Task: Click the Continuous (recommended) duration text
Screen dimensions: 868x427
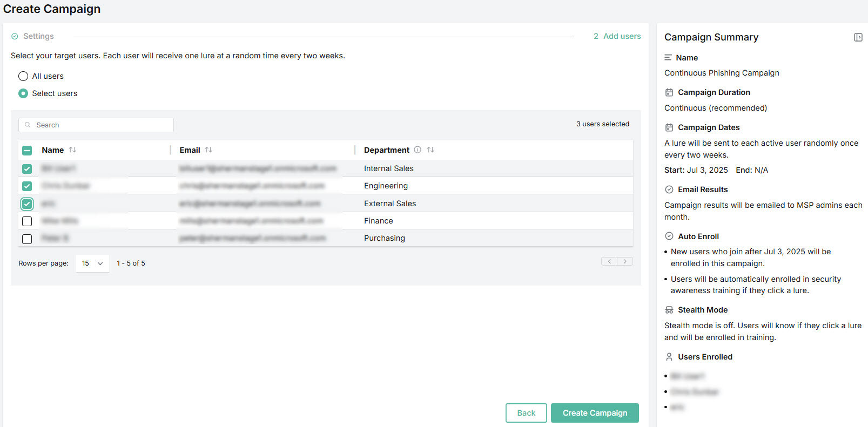Action: [x=716, y=108]
